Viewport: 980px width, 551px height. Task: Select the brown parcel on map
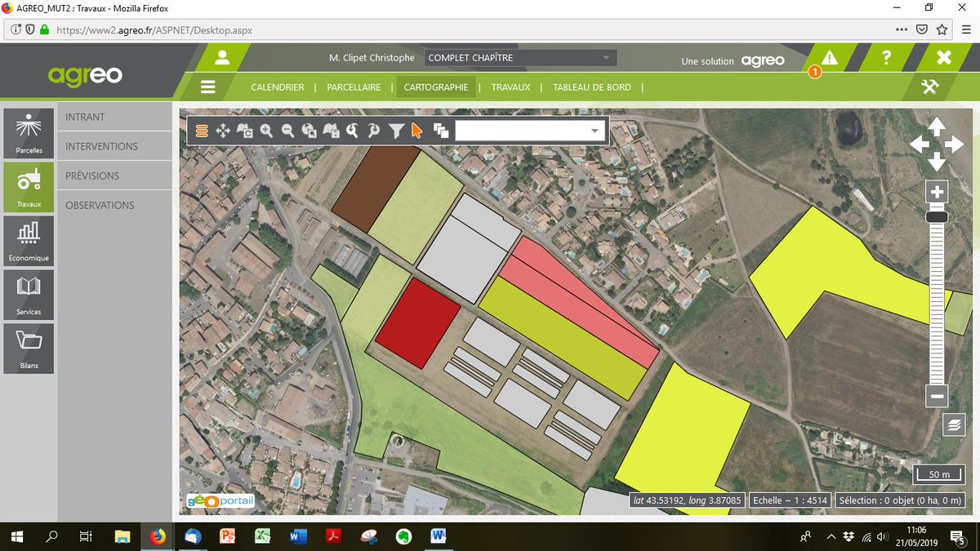[375, 188]
